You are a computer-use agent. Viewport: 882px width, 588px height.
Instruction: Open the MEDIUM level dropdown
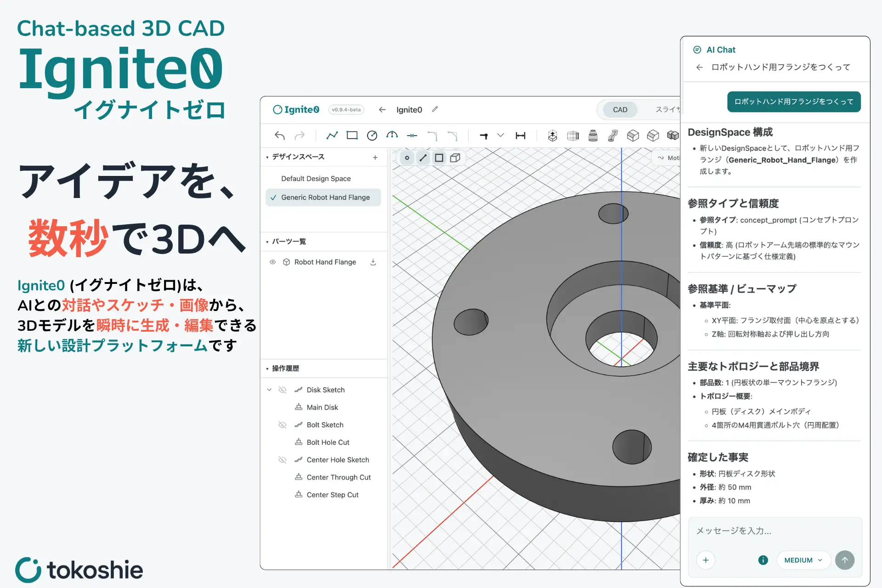[803, 560]
